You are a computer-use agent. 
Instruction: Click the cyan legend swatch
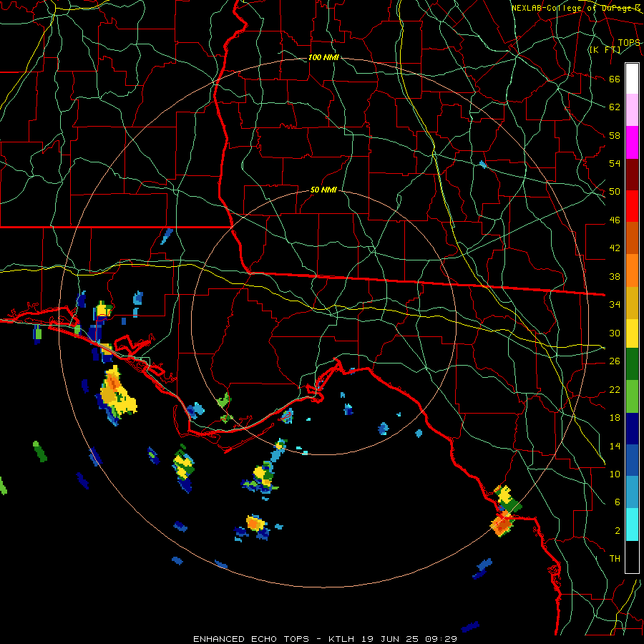point(632,525)
